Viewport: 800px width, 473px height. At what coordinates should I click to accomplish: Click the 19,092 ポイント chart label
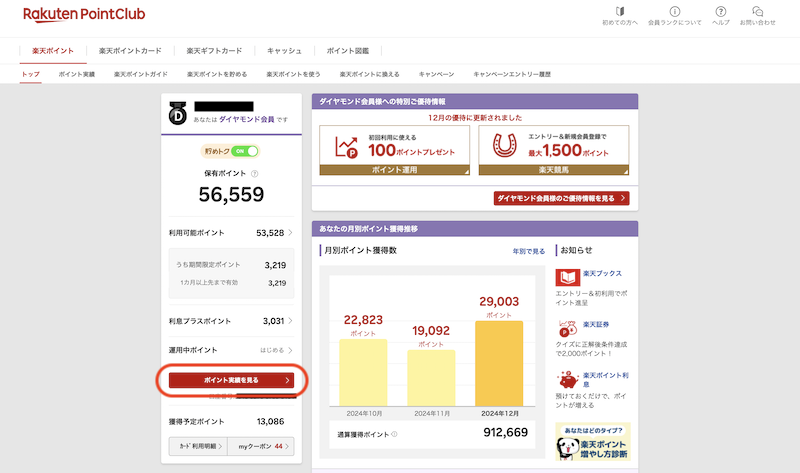(431, 336)
